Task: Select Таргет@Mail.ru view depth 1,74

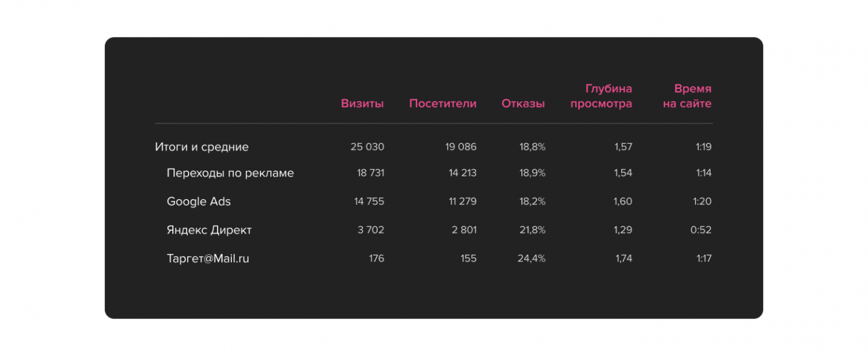Action: 623,259
